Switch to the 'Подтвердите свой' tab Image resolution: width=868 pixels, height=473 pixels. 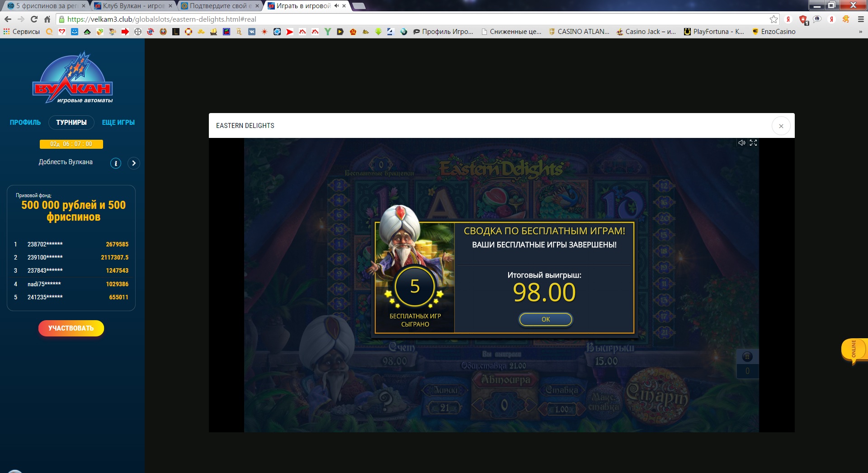(220, 6)
